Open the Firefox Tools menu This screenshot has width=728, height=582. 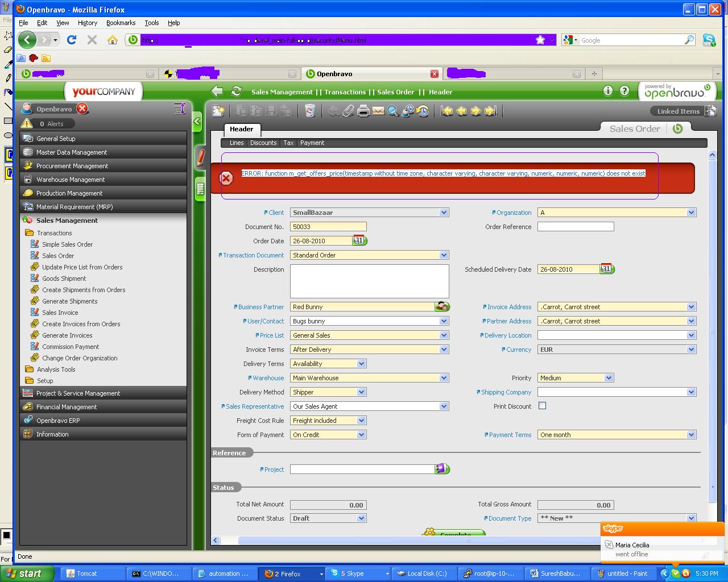pyautogui.click(x=152, y=23)
